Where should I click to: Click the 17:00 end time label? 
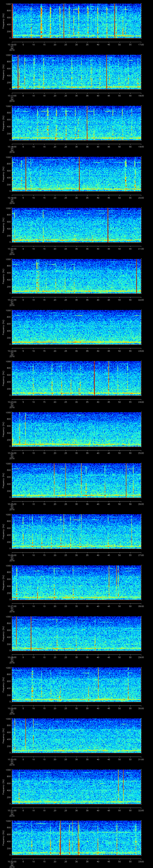tap(141, 44)
